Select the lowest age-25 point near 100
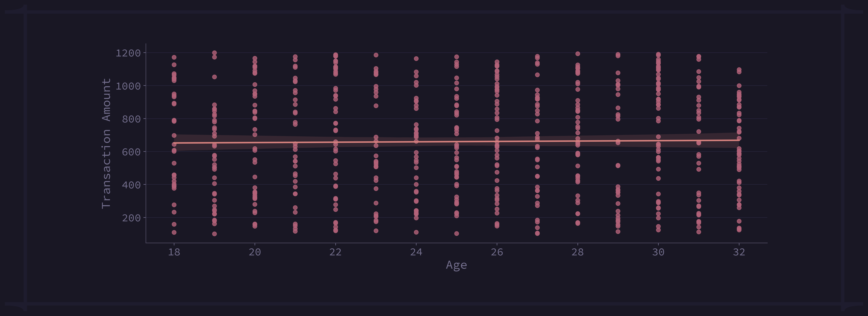Viewport: 868px width, 316px height. coord(457,233)
